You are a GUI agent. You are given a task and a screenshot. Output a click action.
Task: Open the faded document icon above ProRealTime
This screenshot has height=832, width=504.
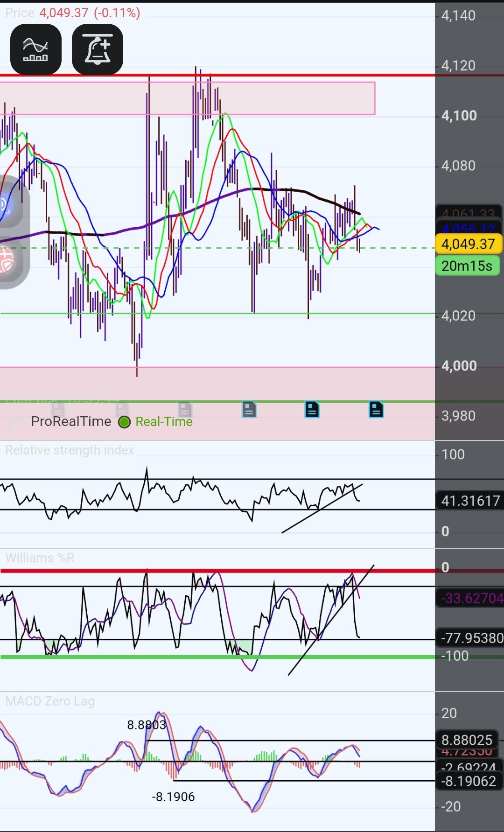(x=58, y=409)
